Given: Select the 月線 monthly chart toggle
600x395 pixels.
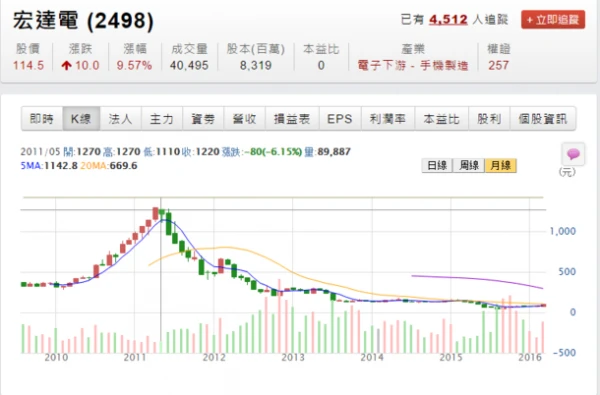Looking at the screenshot, I should pyautogui.click(x=501, y=166).
